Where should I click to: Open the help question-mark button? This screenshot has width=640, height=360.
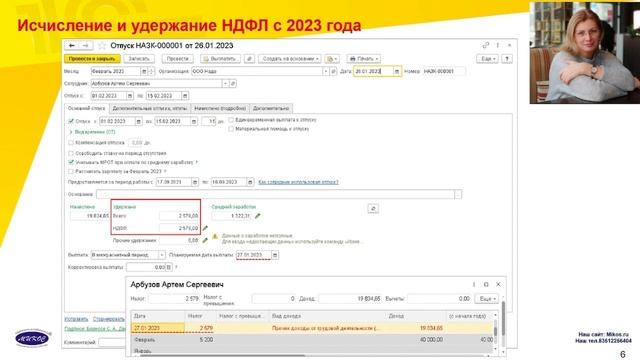(507, 59)
